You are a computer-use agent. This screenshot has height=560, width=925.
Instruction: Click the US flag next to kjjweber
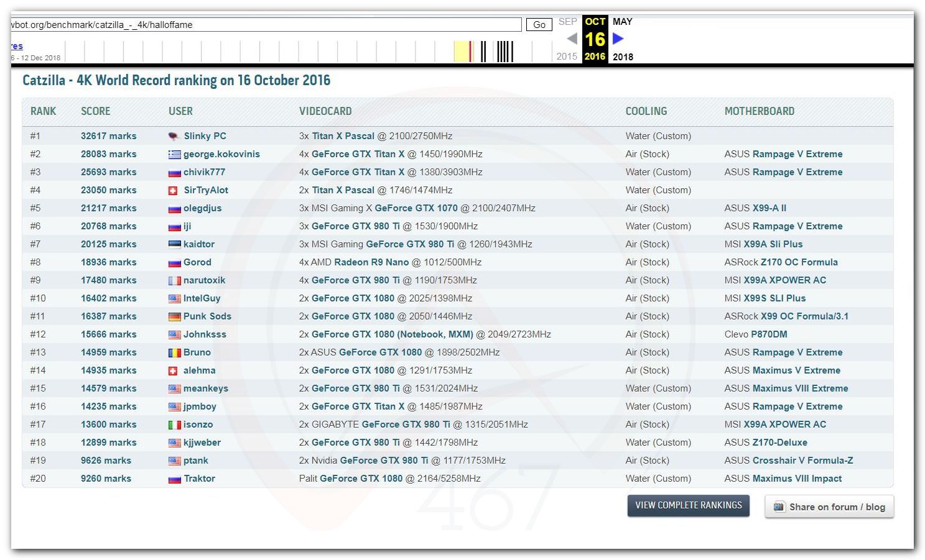point(174,443)
